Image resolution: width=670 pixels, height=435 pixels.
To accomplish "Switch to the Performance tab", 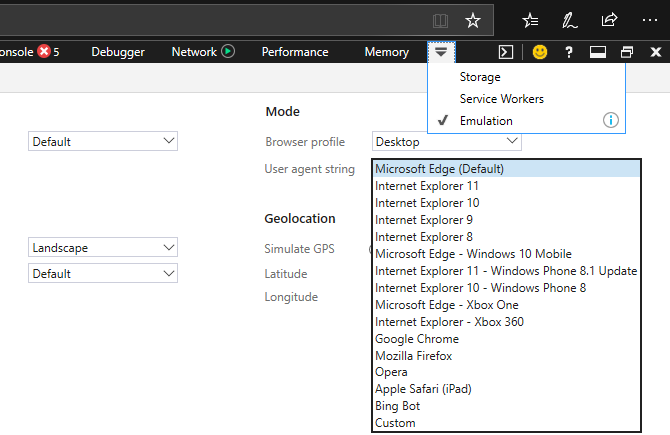I will click(x=295, y=52).
